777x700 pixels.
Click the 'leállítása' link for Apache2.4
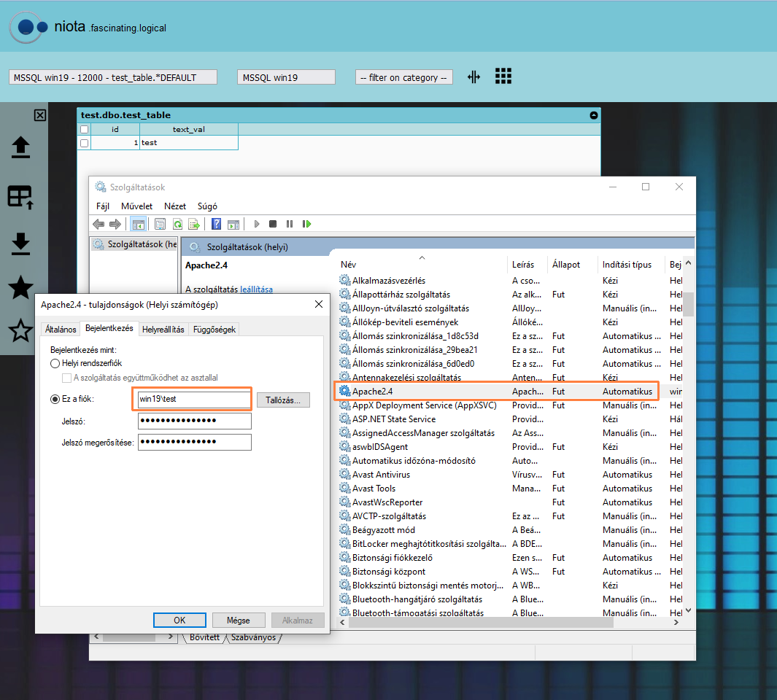click(256, 289)
